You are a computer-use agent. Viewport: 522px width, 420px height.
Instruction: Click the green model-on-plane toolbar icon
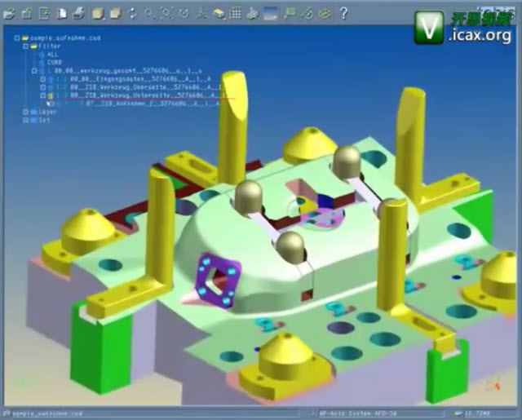pyautogui.click(x=253, y=14)
